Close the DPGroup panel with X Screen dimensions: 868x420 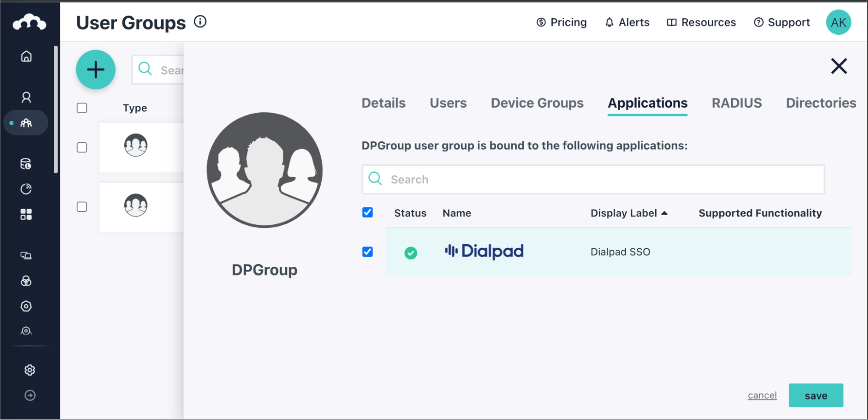[839, 66]
